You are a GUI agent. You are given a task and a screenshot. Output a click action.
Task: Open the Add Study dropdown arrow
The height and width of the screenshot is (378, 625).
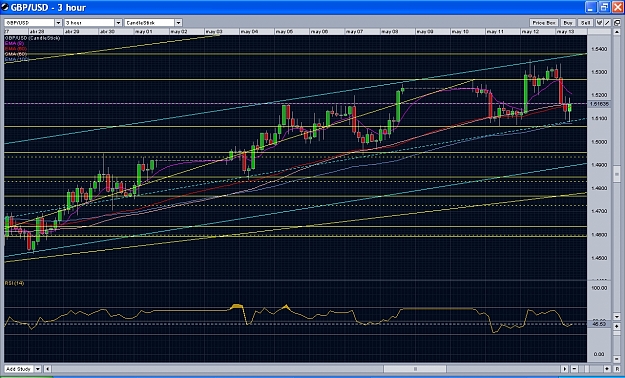[x=38, y=369]
